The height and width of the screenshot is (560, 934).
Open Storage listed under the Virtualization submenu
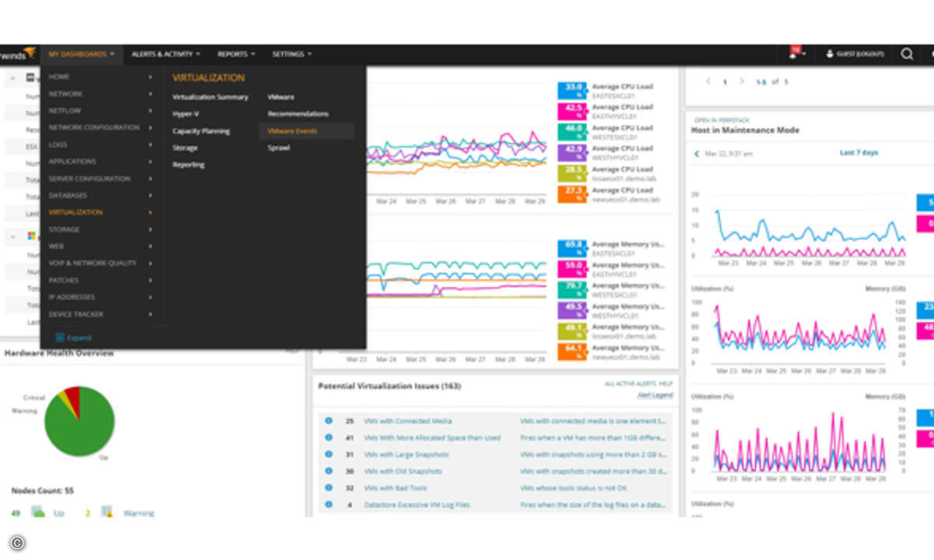185,148
